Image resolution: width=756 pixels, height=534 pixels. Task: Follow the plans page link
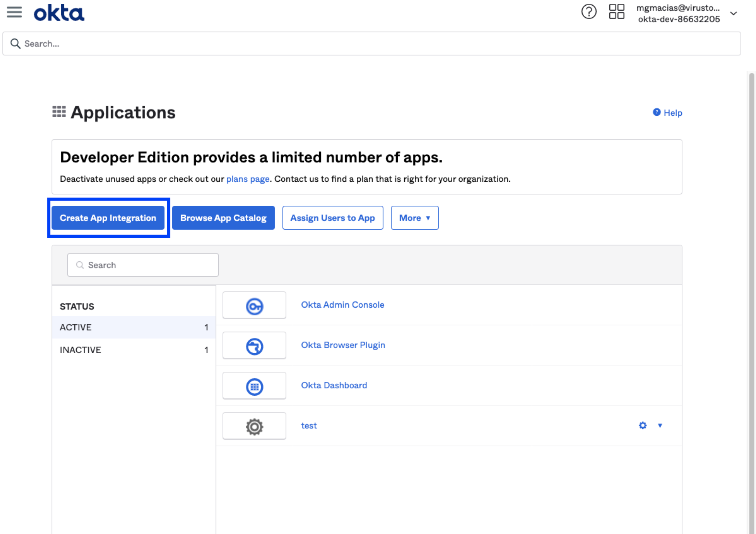click(248, 179)
